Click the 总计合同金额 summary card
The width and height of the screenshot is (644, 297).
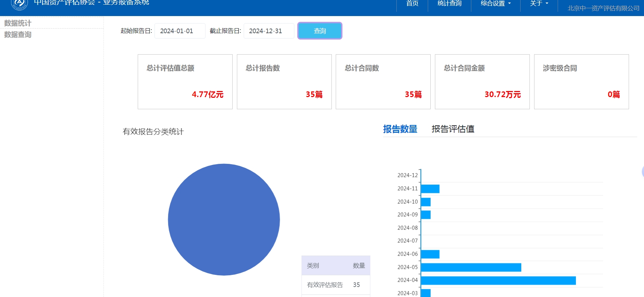tap(482, 82)
